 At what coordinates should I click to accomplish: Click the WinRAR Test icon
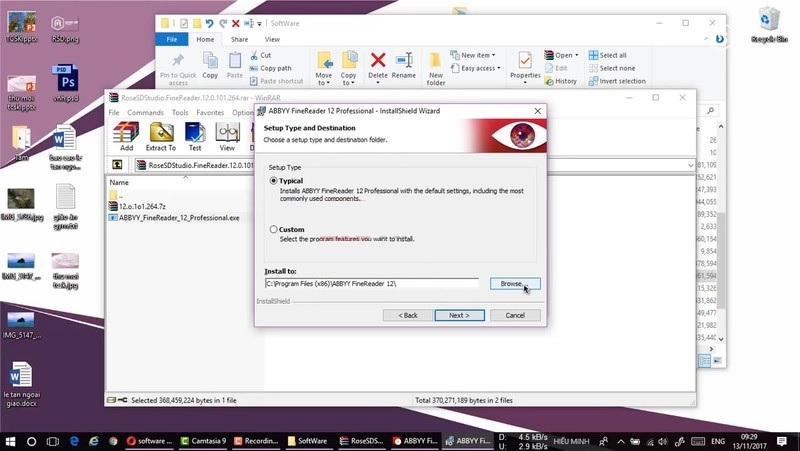[194, 134]
